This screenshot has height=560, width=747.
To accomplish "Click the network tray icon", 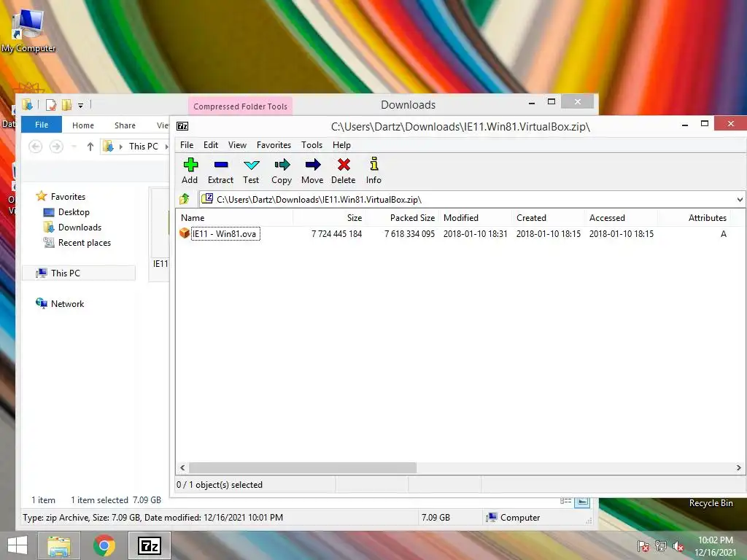I will (661, 546).
